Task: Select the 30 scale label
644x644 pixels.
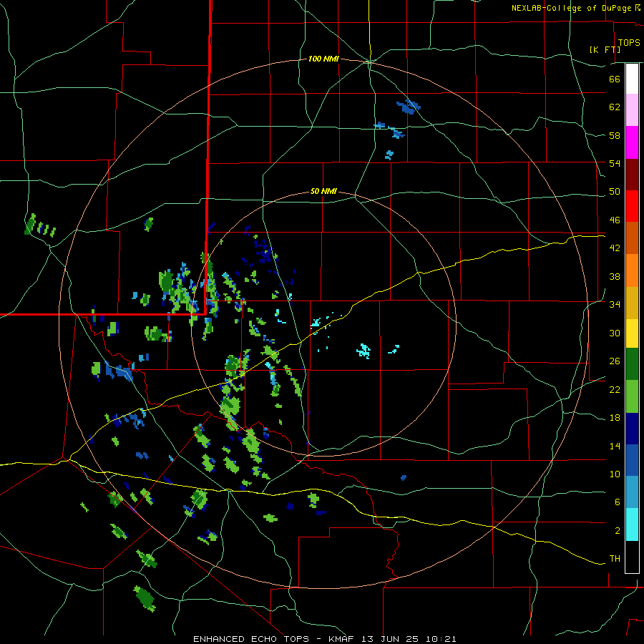Action: point(615,333)
